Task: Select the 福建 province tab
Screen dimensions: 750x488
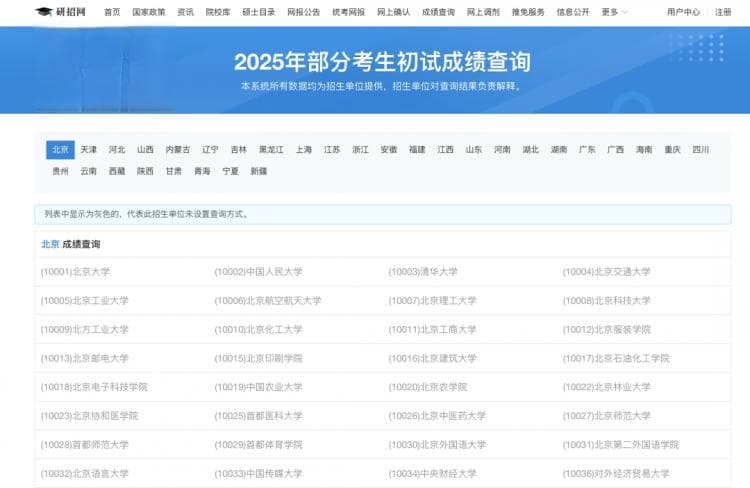Action: point(417,150)
